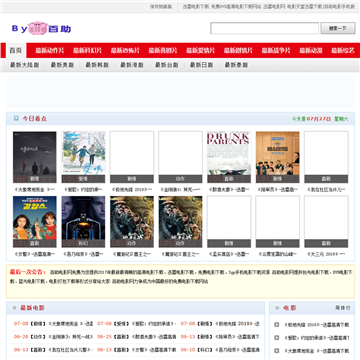Viewport: 360px width, 360px height.
Task: Click caption 《孟买酒店》 in today's picks
Action: click(229, 254)
